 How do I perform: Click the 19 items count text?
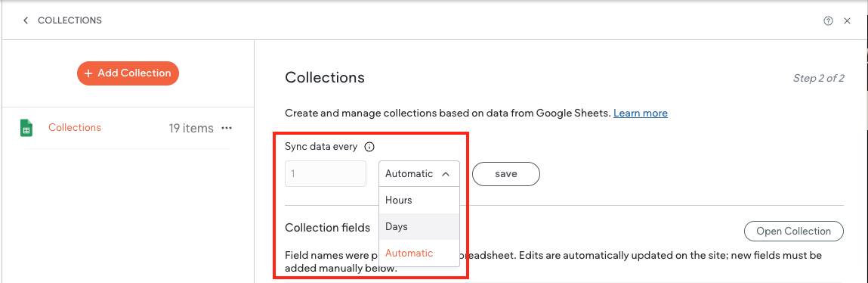191,128
